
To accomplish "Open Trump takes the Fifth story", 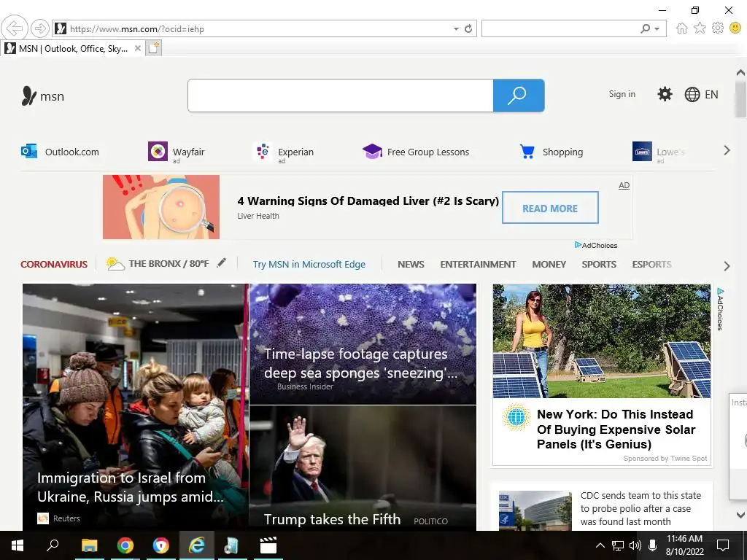I will click(363, 468).
